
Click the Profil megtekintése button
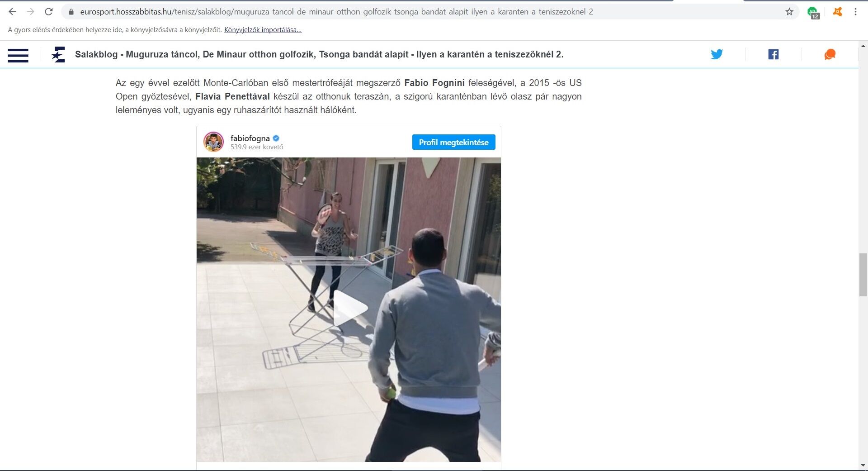click(453, 142)
